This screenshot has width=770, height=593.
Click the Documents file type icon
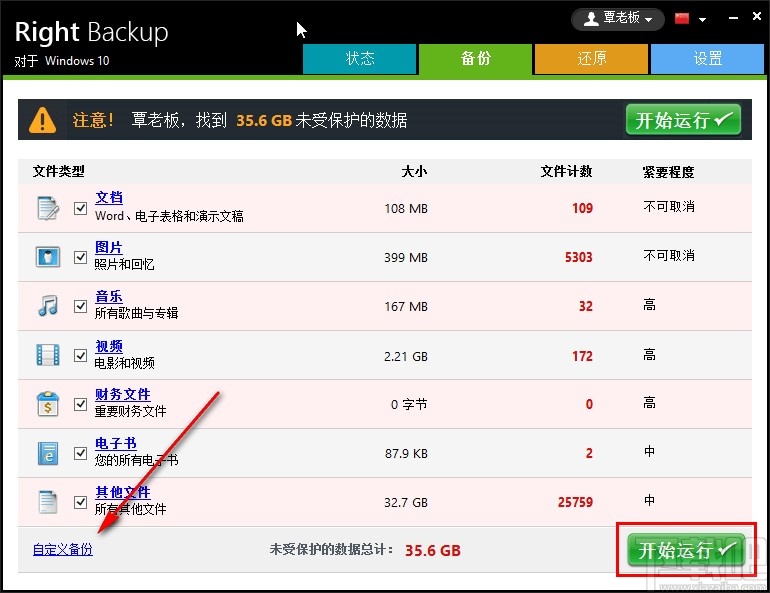[48, 208]
